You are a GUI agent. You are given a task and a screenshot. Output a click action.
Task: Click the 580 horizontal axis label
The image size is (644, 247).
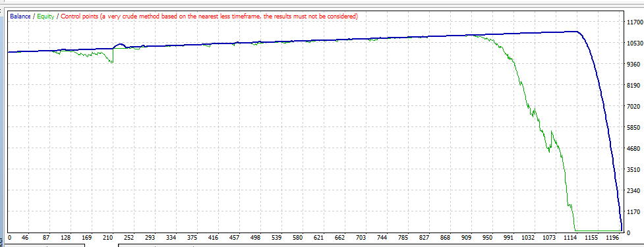[x=298, y=238]
